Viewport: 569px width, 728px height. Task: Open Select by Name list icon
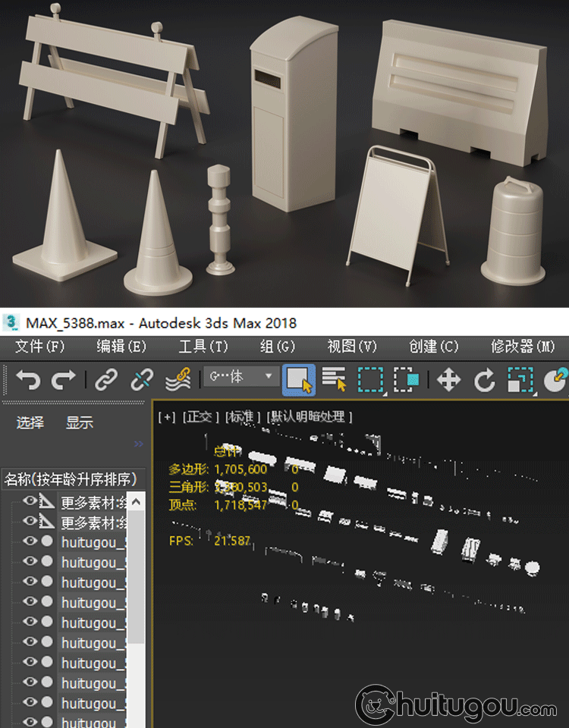coord(334,379)
